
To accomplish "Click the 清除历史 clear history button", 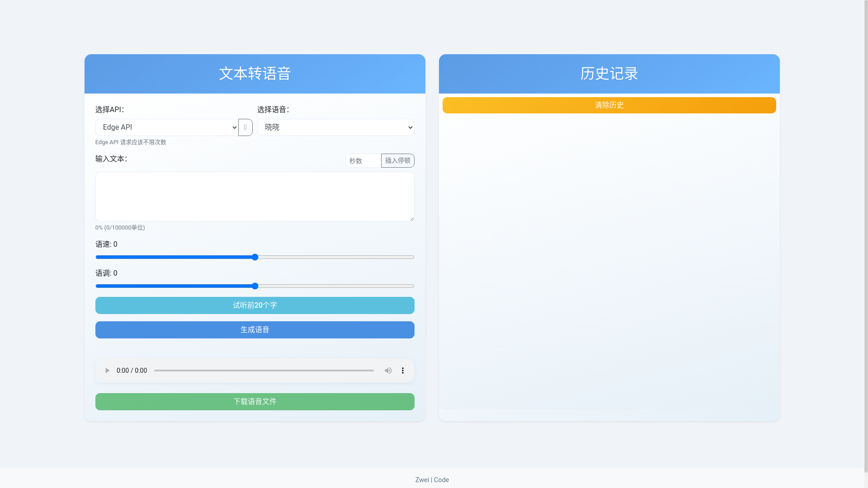I will pyautogui.click(x=609, y=105).
